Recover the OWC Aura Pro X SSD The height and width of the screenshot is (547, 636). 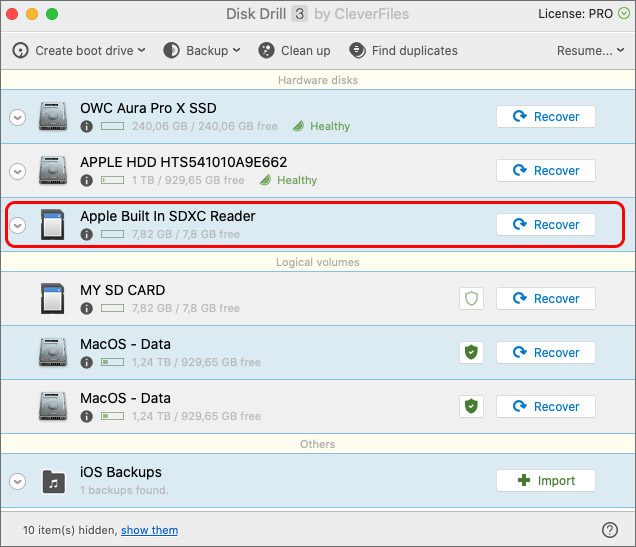pos(546,117)
